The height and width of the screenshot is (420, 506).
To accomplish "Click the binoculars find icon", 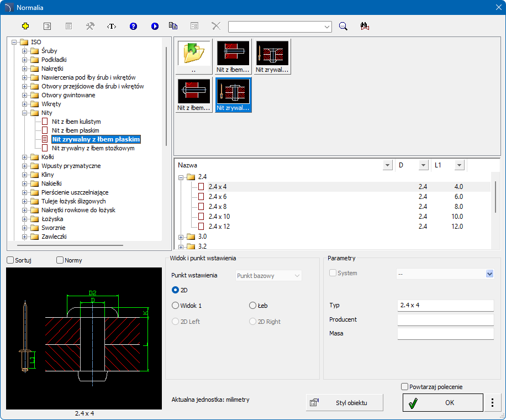I will (x=364, y=26).
